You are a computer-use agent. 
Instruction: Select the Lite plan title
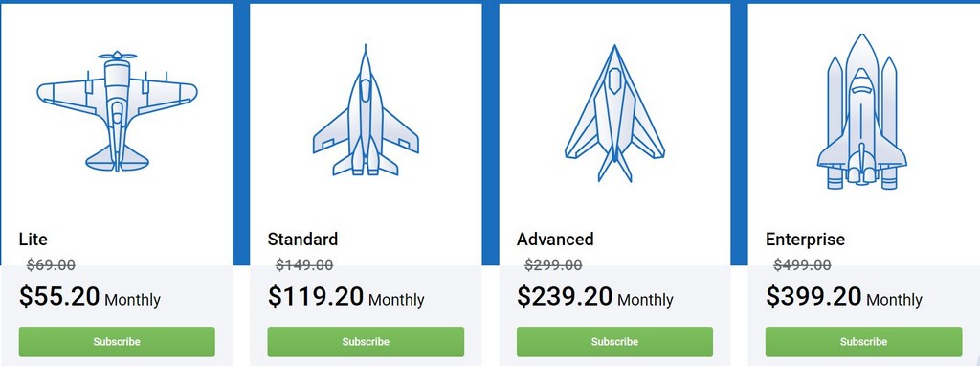coord(33,239)
